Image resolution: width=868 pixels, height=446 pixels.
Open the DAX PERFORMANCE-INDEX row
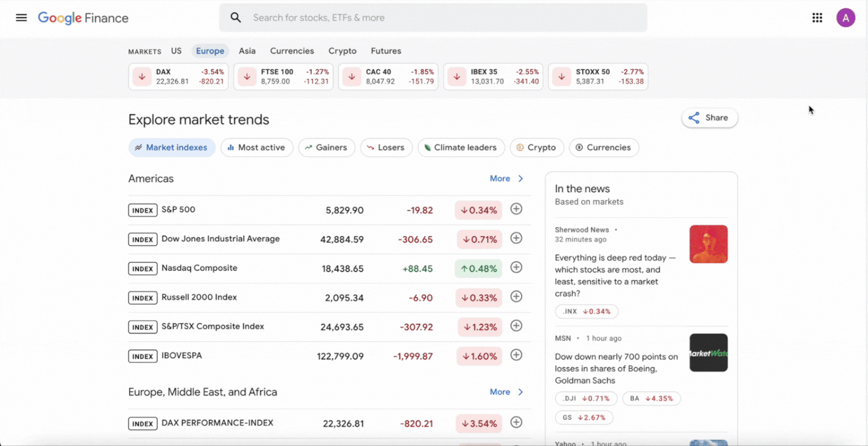tap(329, 423)
